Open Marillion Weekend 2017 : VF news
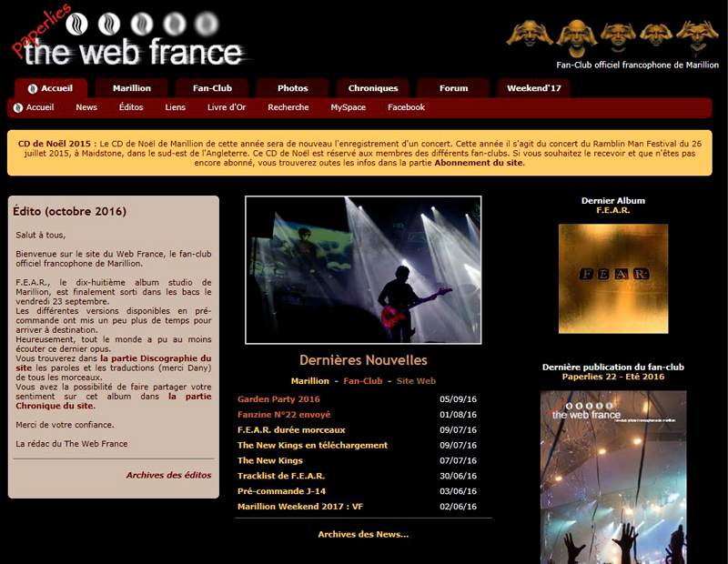The width and height of the screenshot is (728, 564). pos(300,507)
